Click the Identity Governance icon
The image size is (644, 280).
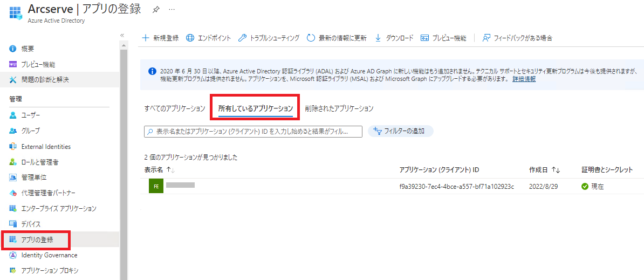[x=13, y=255]
